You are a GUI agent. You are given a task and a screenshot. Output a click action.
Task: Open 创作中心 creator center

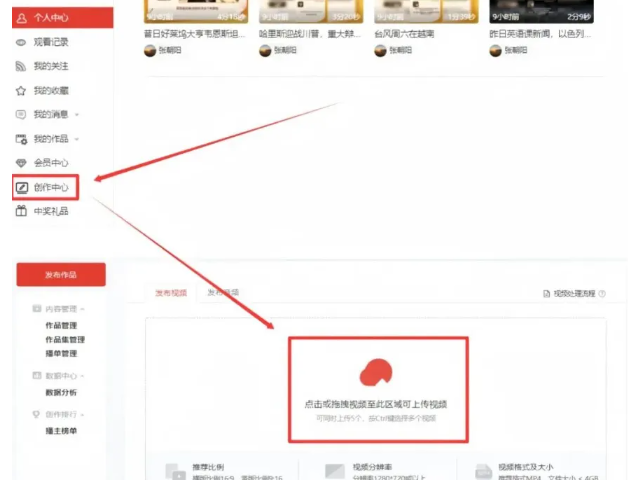coord(51,187)
